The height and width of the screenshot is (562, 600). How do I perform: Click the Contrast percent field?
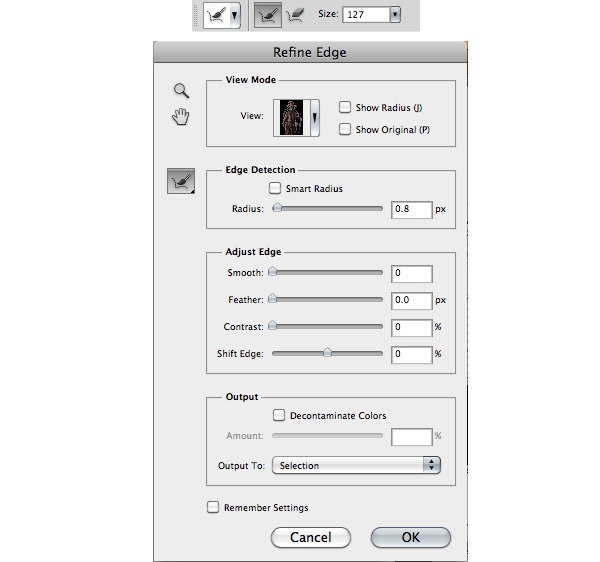click(412, 328)
